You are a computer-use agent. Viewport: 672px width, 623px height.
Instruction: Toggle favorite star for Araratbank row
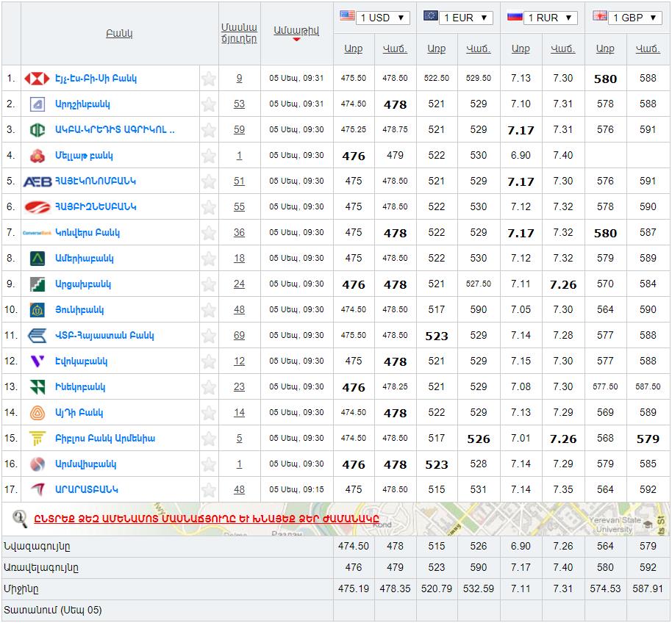click(x=209, y=490)
